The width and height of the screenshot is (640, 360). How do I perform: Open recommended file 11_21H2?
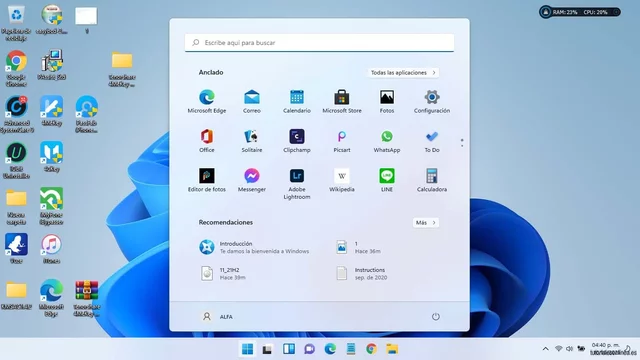[x=223, y=273]
